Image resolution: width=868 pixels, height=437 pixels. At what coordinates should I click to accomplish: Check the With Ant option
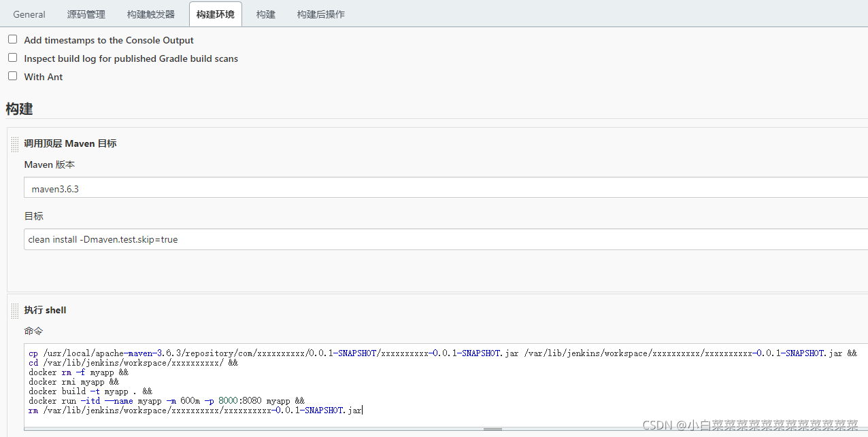[x=13, y=76]
